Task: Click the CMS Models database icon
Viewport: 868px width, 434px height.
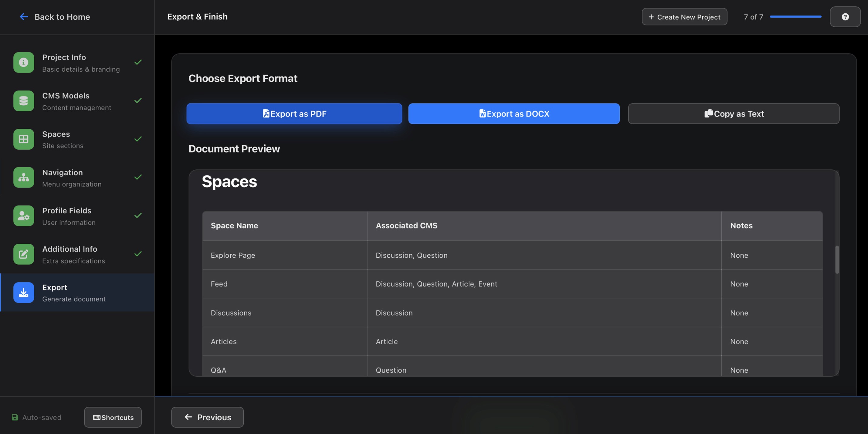Action: 24,101
